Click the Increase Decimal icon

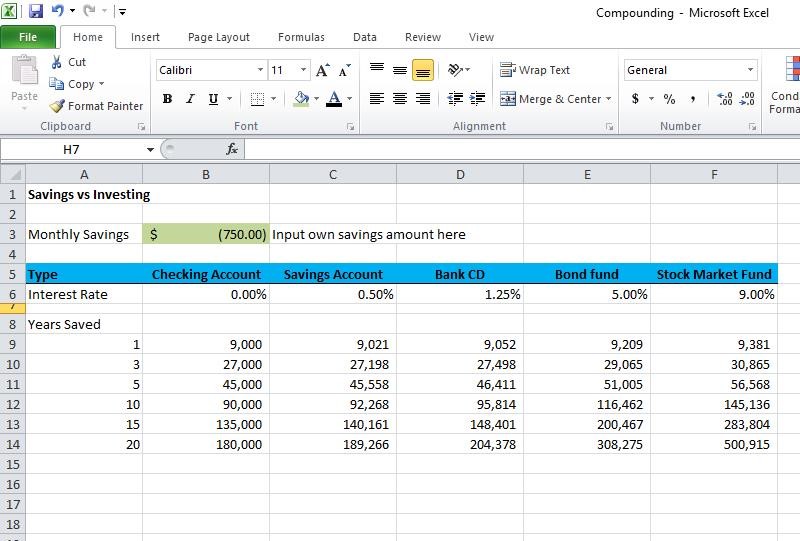[724, 99]
